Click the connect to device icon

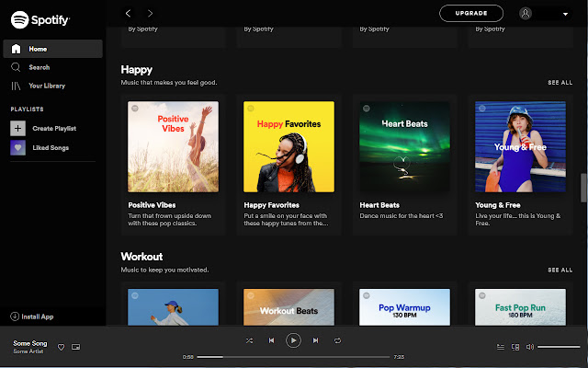click(x=515, y=347)
